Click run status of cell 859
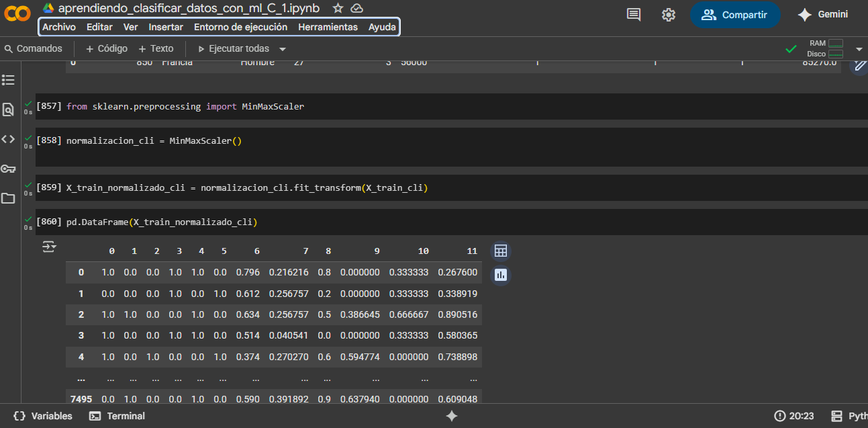 28,187
